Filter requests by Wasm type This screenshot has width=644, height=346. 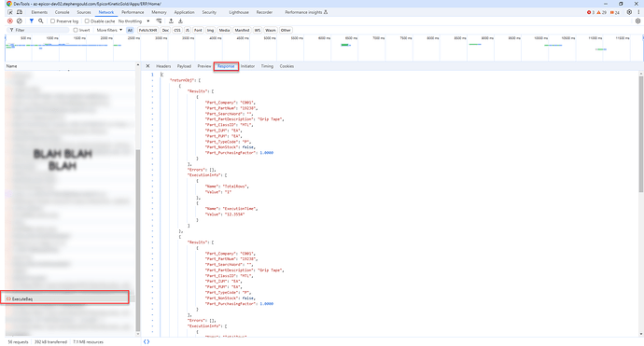click(271, 30)
